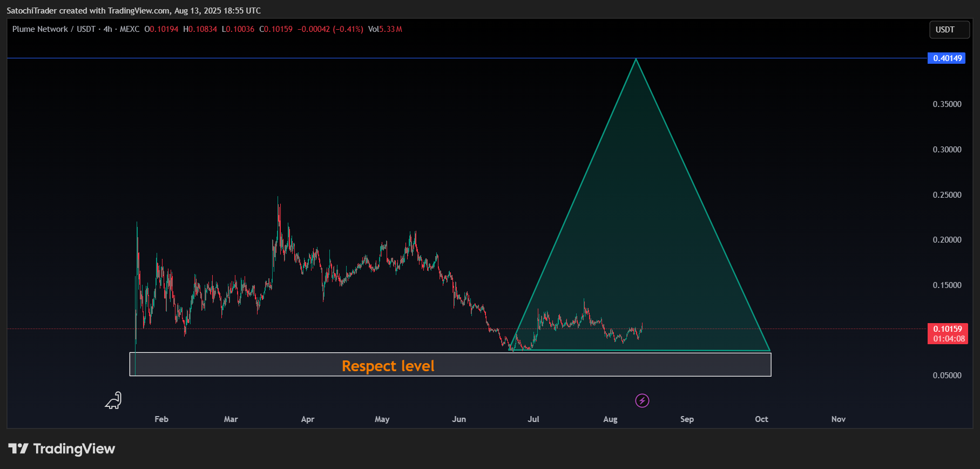This screenshot has height=469, width=980.
Task: Click the dinosaur icon near the Feb axis
Action: [113, 400]
